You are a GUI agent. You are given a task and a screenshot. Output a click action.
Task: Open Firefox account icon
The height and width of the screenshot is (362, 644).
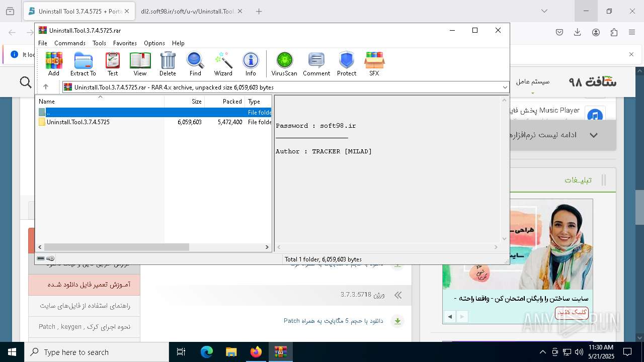[x=596, y=32]
